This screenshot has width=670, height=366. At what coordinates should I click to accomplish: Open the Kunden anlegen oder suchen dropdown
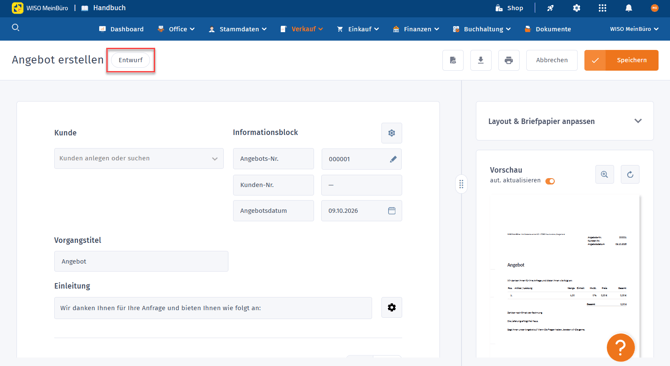(139, 158)
